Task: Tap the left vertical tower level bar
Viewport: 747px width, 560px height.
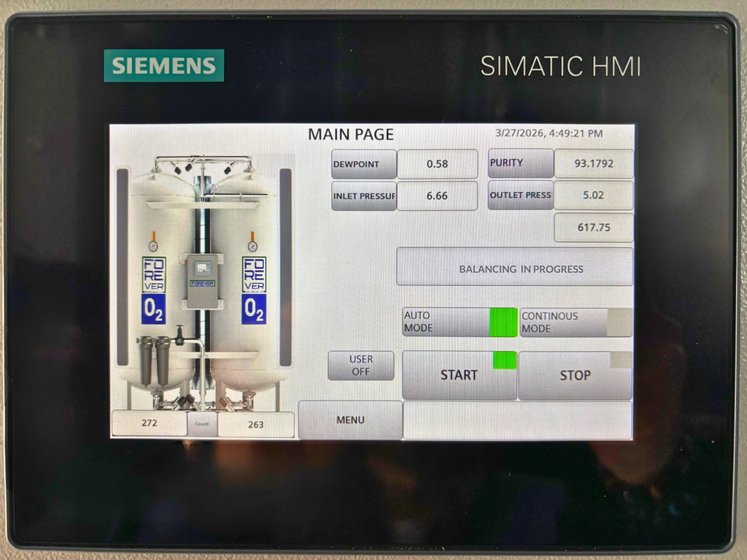Action: pos(123,267)
